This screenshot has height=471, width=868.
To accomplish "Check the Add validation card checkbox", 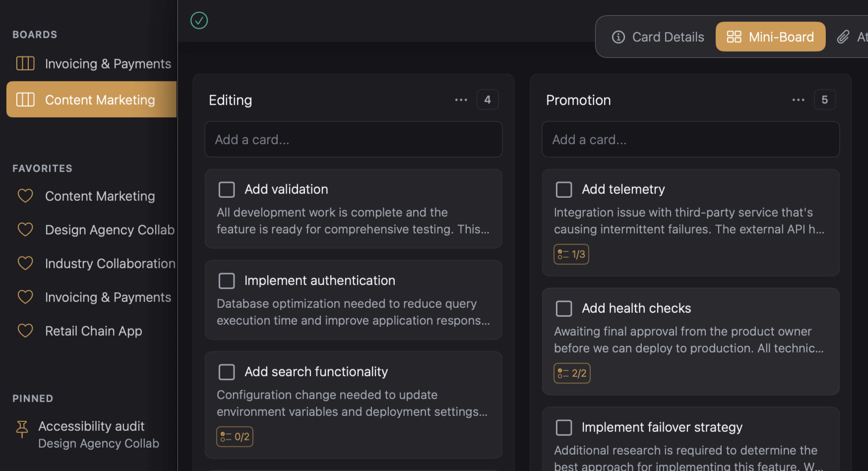I will pos(226,189).
